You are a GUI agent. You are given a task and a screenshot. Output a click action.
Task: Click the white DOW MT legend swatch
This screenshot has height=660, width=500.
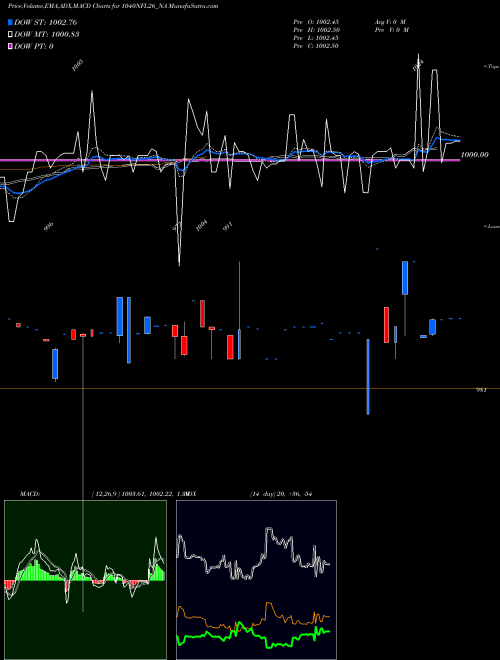[x=10, y=34]
